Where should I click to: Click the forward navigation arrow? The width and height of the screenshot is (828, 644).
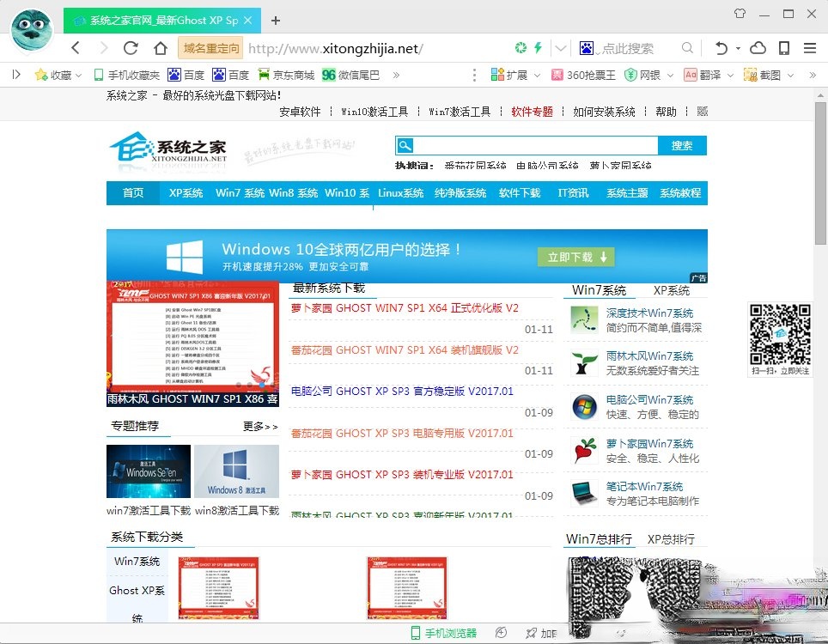103,48
